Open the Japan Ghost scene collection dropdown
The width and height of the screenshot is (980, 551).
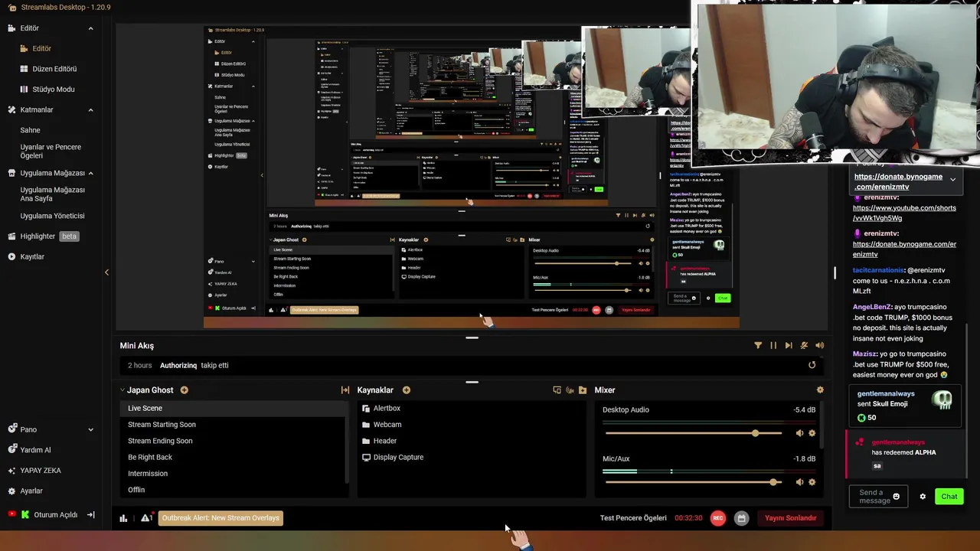click(122, 390)
